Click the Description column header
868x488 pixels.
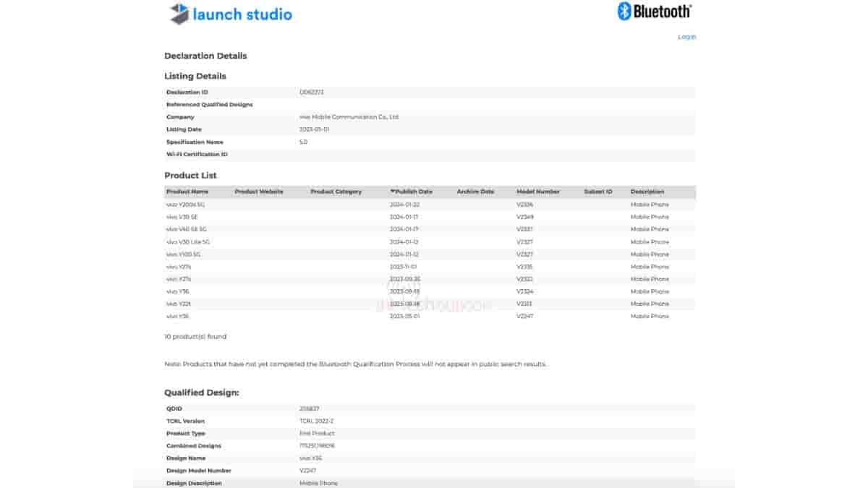tap(647, 192)
